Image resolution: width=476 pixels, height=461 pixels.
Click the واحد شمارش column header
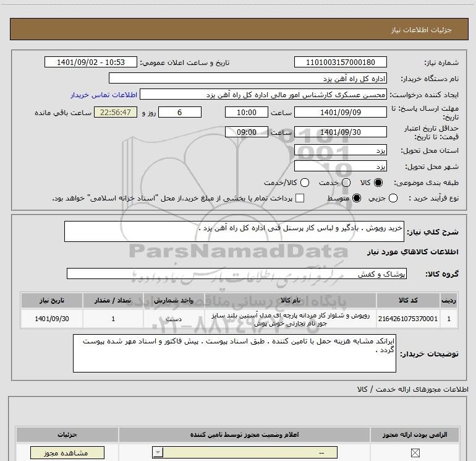(x=174, y=300)
